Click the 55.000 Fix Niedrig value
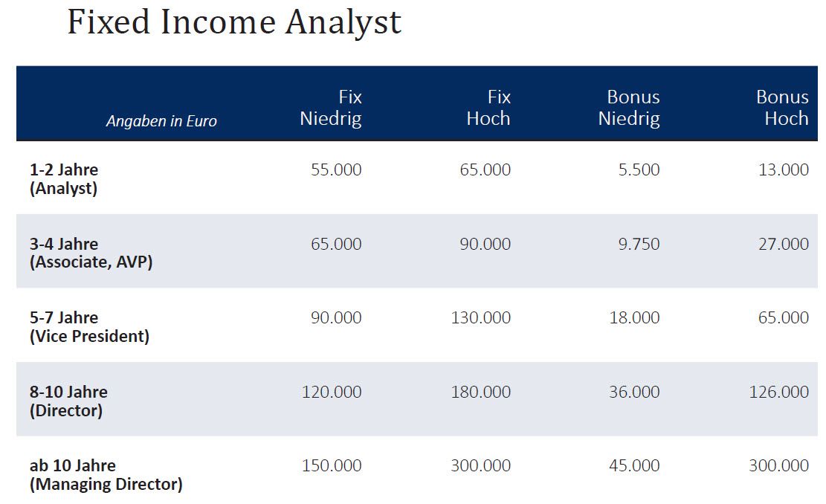This screenshot has height=504, width=826. [336, 169]
